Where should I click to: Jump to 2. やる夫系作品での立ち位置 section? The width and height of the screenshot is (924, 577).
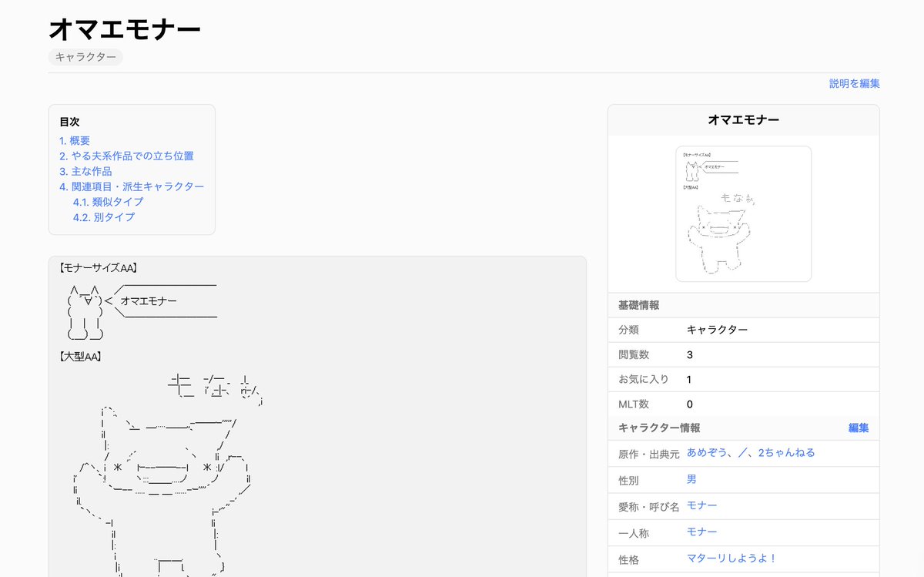[126, 156]
